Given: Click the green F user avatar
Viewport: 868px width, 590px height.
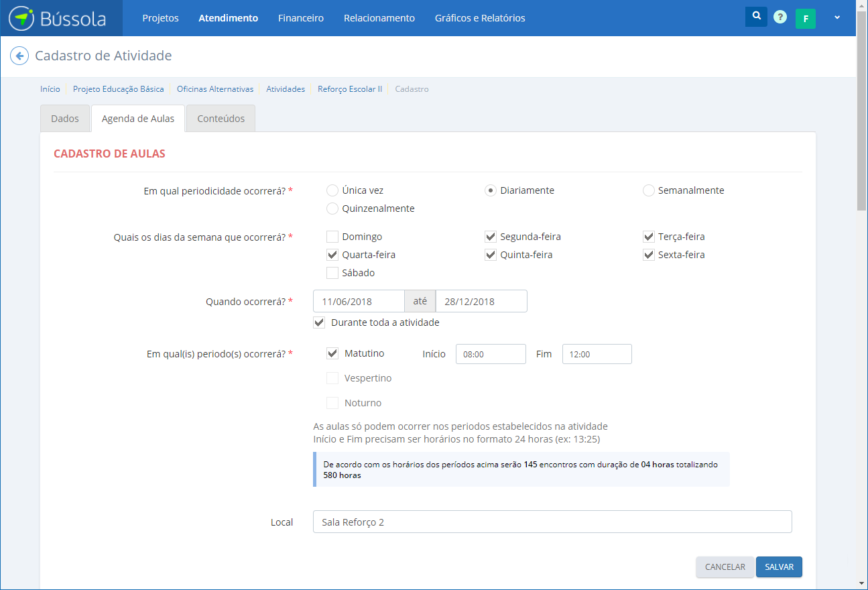Looking at the screenshot, I should (806, 19).
